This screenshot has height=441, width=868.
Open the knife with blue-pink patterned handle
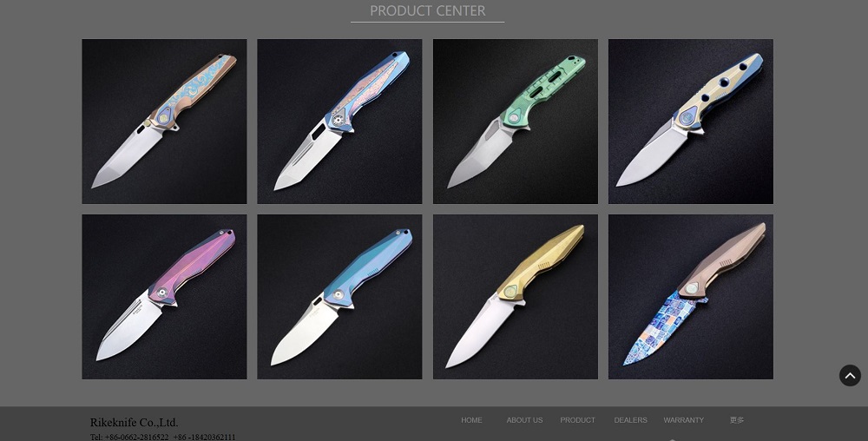(339, 122)
